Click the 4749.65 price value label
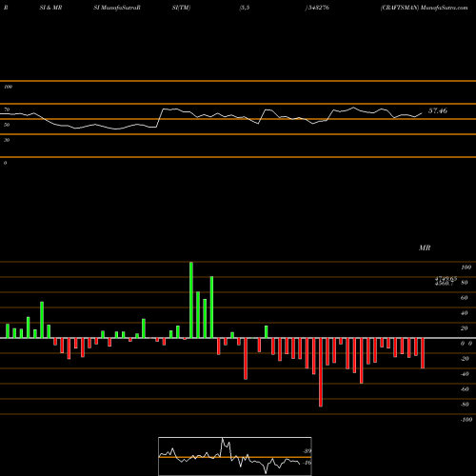 (446, 279)
